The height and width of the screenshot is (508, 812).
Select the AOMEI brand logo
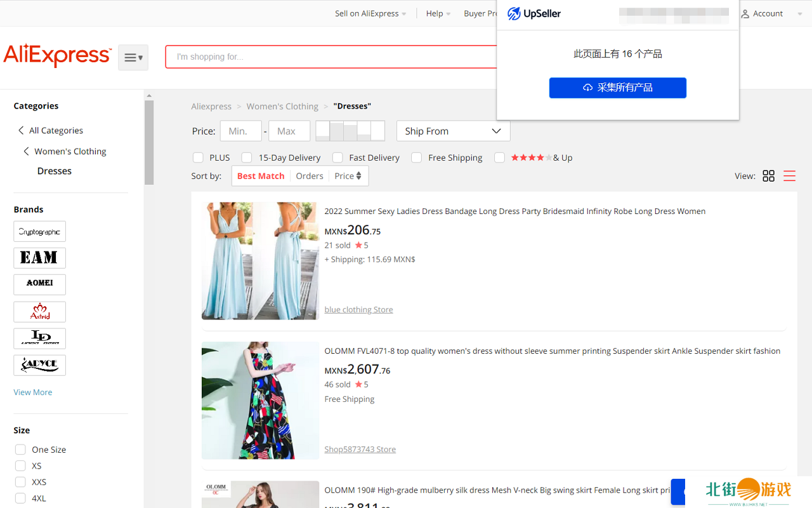click(x=39, y=284)
